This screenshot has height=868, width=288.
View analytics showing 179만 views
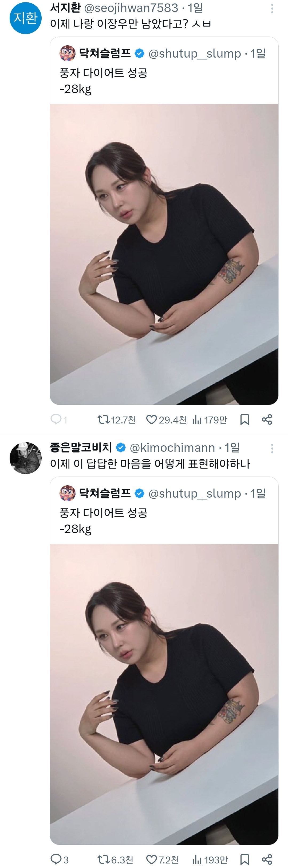(x=197, y=419)
